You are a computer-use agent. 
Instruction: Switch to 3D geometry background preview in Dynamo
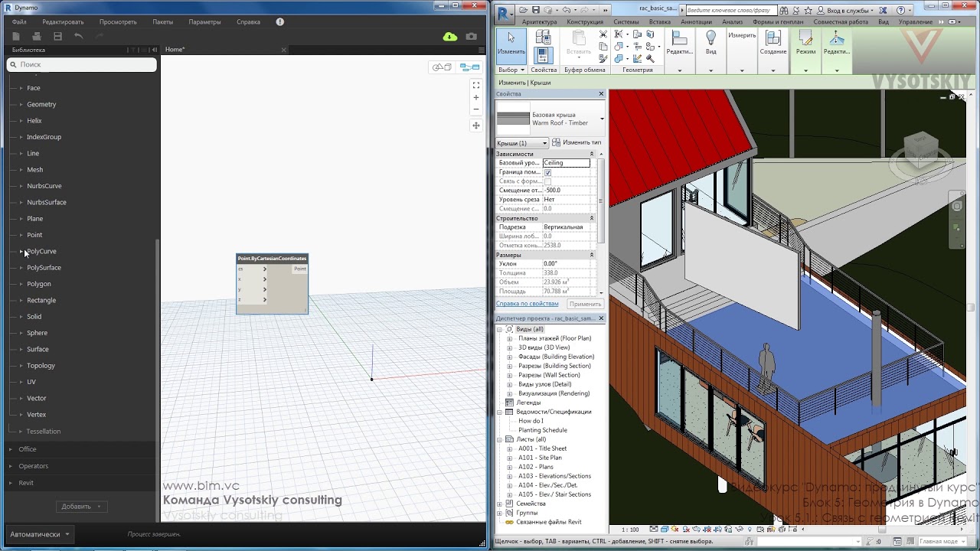coord(443,67)
